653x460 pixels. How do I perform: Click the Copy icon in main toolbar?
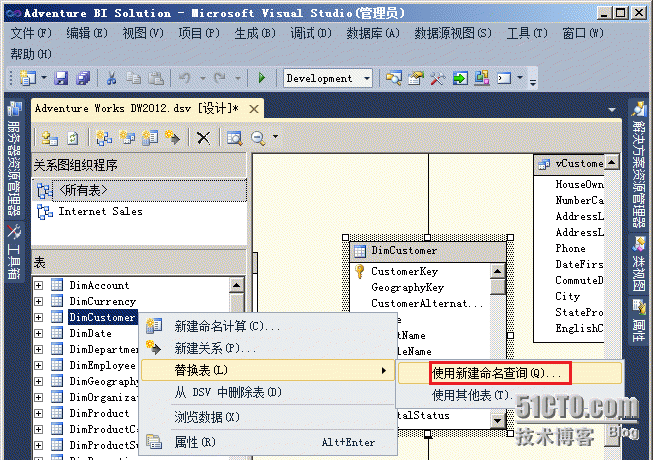134,78
